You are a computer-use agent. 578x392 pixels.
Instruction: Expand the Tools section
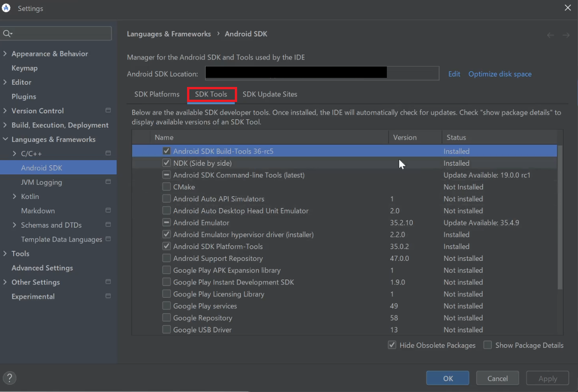point(5,254)
